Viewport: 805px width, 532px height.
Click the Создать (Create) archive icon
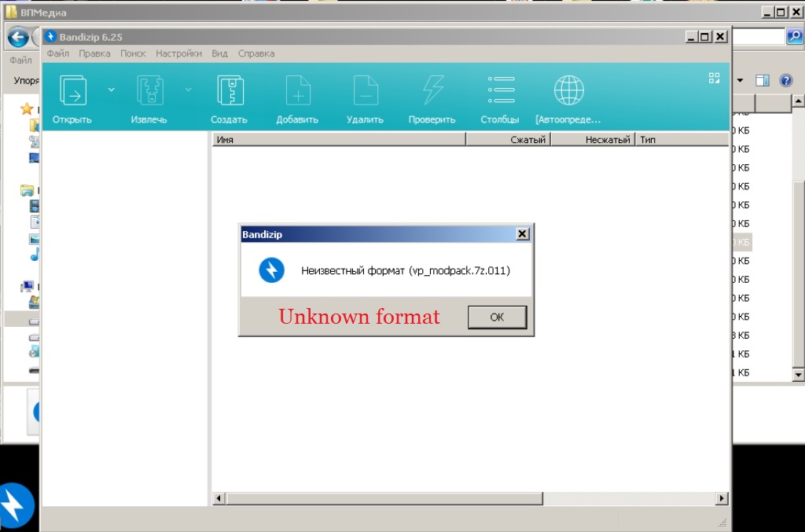tap(230, 90)
